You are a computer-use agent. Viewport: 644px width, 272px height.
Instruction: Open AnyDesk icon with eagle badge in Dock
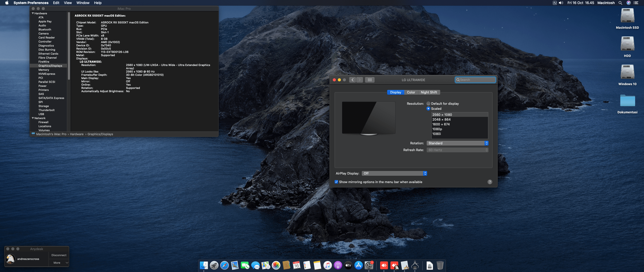tap(394, 265)
